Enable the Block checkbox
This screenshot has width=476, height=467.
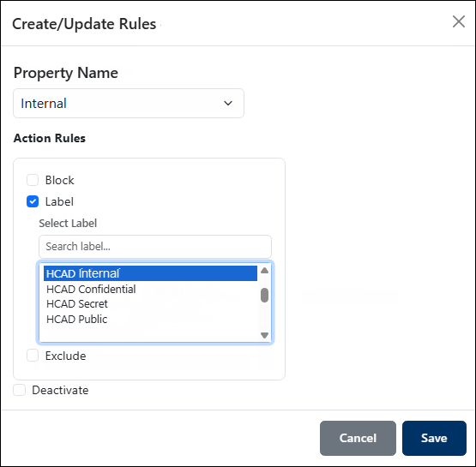pyautogui.click(x=33, y=180)
